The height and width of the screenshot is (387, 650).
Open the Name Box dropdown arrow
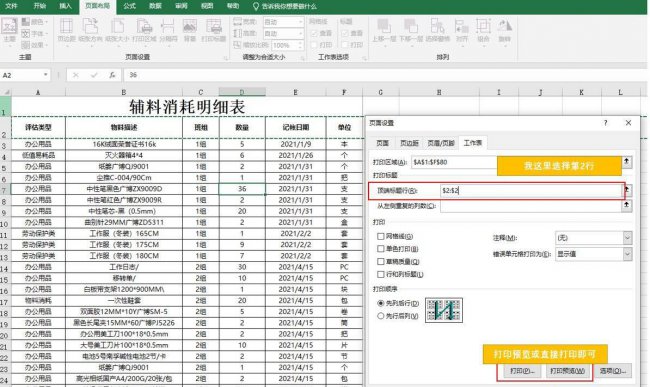(45, 75)
